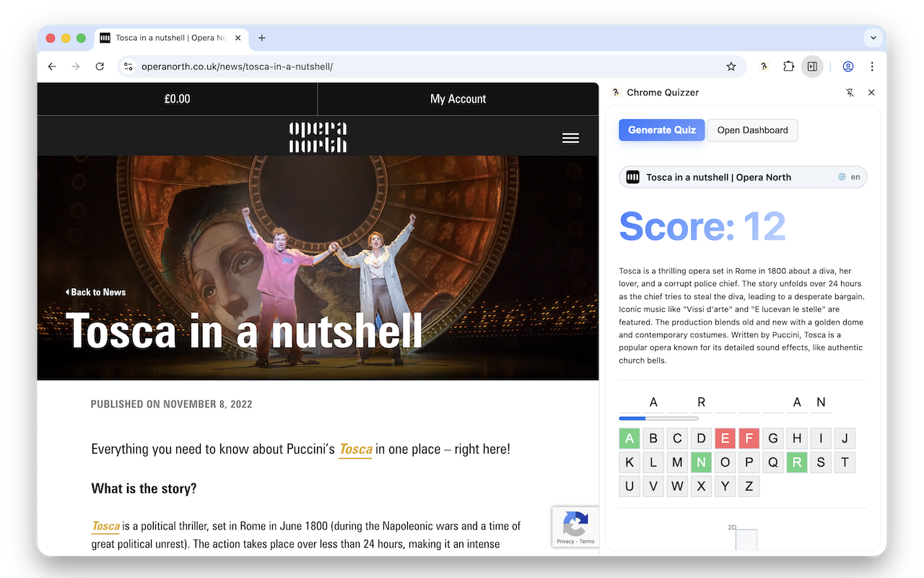Viewport: 924px width, 578px height.
Task: Click the back navigation arrow
Action: (51, 66)
